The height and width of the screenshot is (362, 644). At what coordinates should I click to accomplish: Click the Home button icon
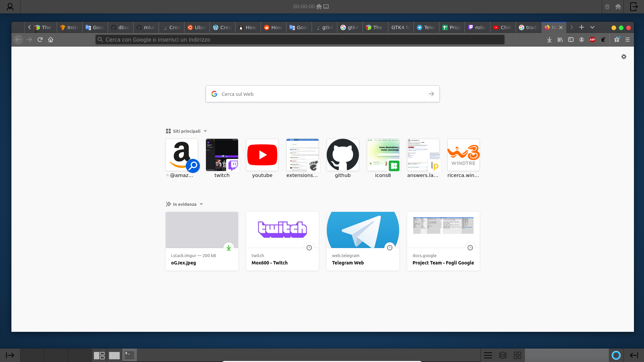coord(51,40)
